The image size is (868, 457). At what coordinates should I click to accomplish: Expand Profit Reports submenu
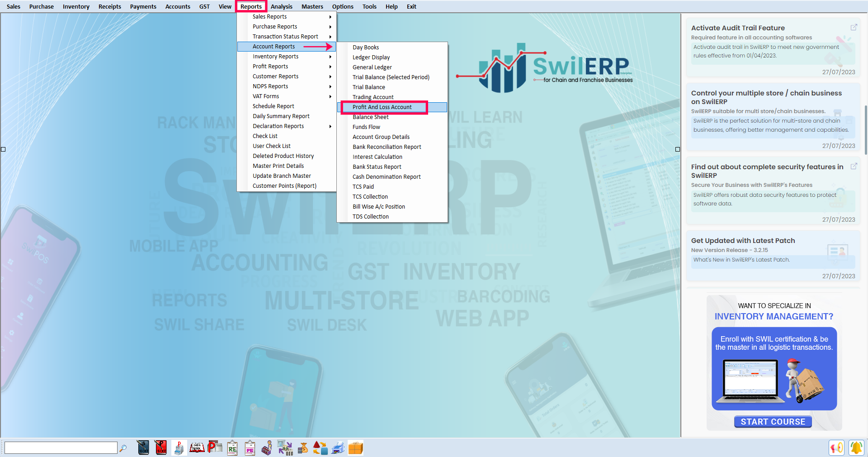(287, 67)
